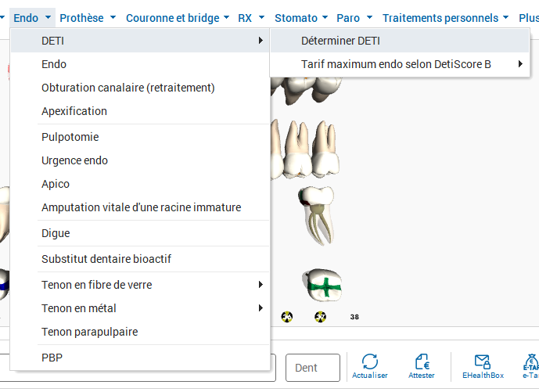Screen dimensions: 539x392
Task: Open the Traitements personnels dropdown
Action: coord(445,18)
